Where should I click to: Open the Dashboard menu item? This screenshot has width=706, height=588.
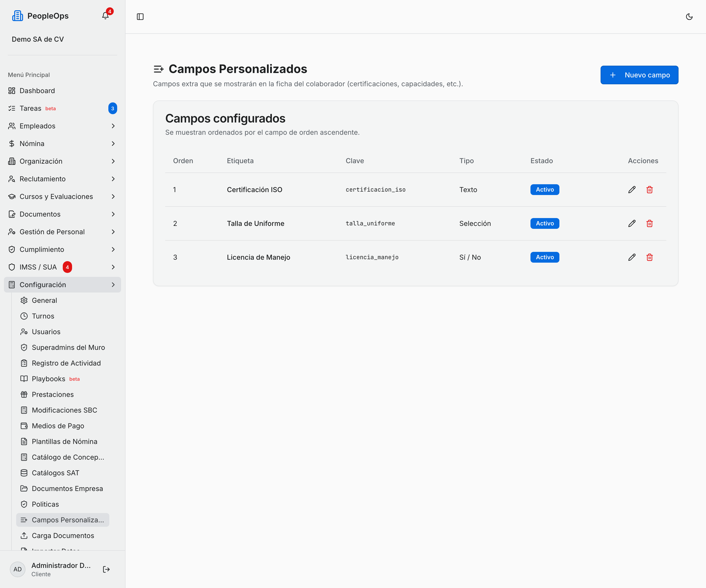(x=63, y=91)
